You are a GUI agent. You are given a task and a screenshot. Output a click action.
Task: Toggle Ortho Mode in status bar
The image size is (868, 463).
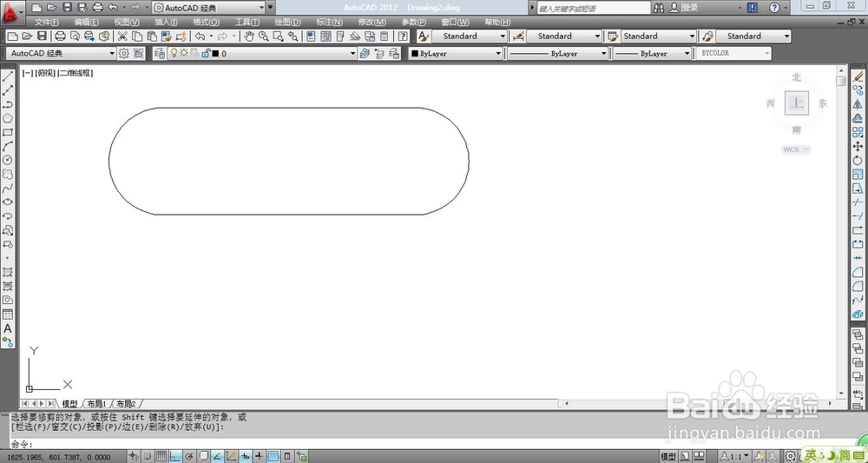click(x=175, y=456)
